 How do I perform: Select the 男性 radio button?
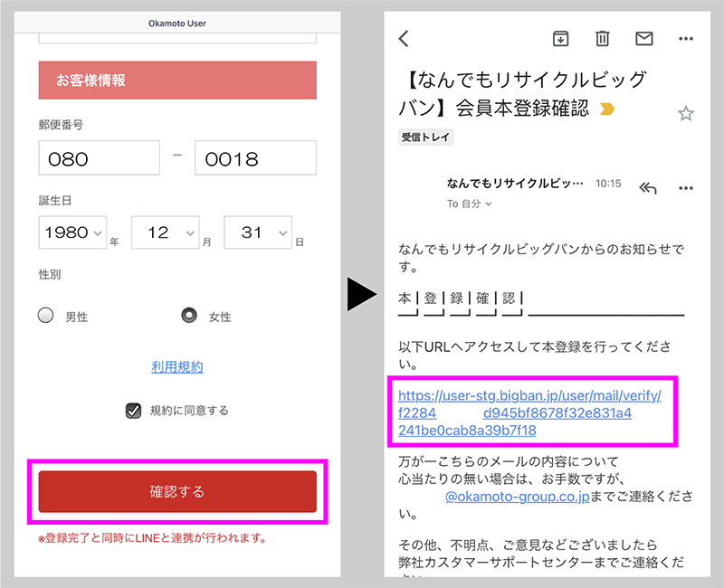pyautogui.click(x=46, y=316)
